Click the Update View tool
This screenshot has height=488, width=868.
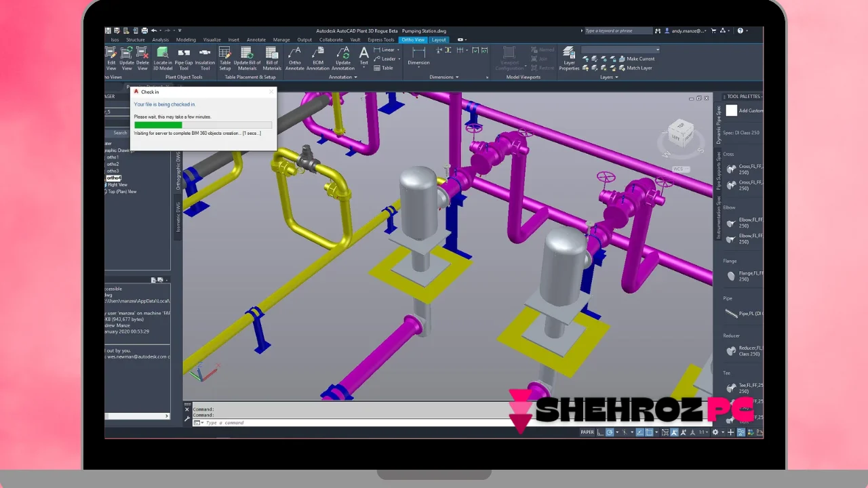point(127,58)
